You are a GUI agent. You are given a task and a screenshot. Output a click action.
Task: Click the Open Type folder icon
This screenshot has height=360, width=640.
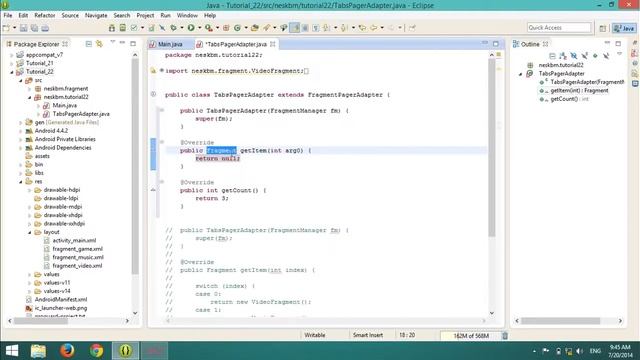[255, 28]
